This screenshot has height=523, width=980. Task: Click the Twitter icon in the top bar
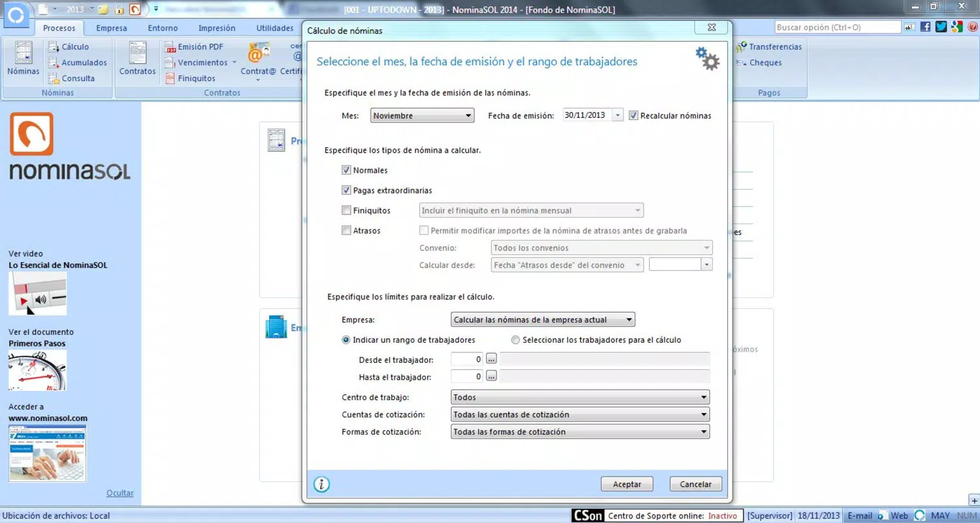941,27
